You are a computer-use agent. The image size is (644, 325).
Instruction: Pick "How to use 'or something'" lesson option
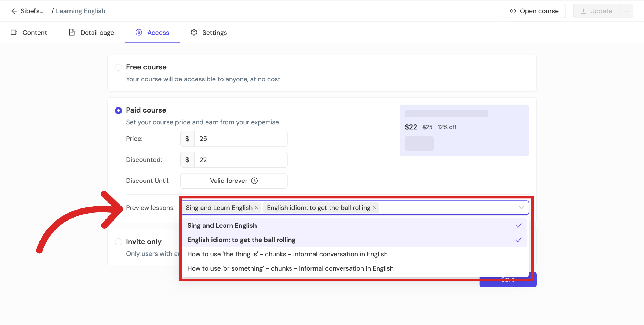pyautogui.click(x=290, y=268)
